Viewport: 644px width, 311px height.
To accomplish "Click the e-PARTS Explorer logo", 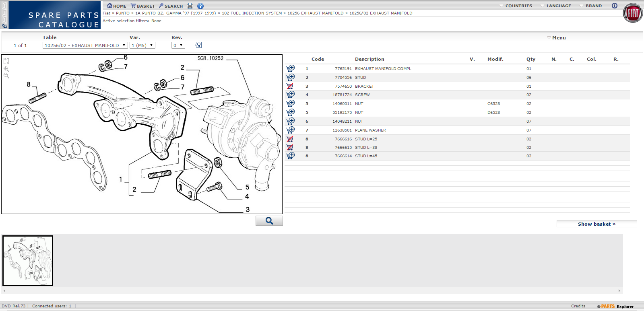I will 615,307.
